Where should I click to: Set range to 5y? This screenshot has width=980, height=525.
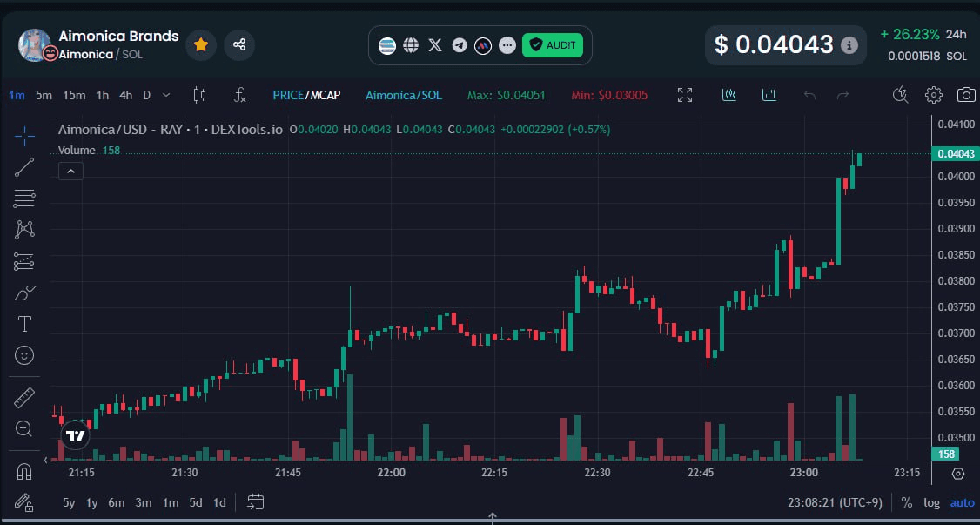[69, 502]
